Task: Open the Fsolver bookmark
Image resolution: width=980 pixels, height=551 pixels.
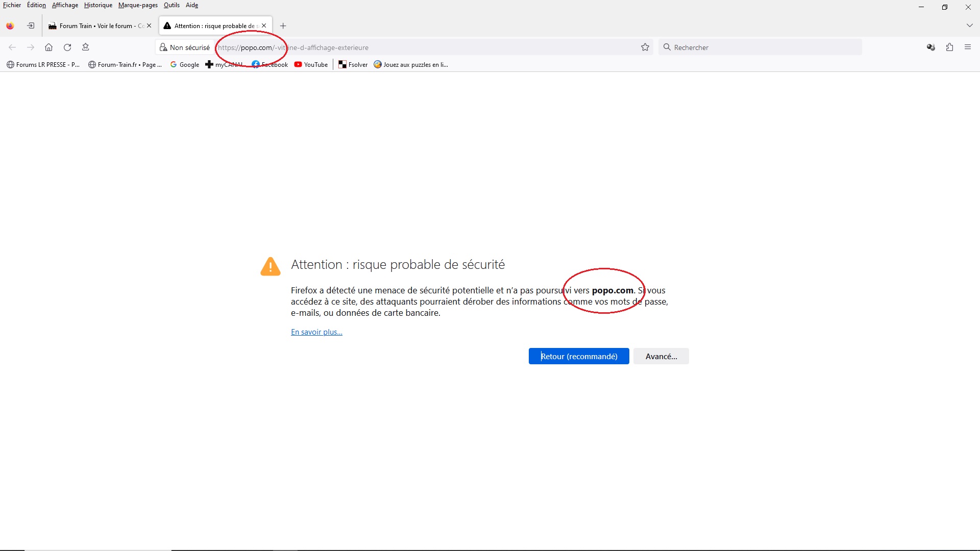Action: coord(353,65)
